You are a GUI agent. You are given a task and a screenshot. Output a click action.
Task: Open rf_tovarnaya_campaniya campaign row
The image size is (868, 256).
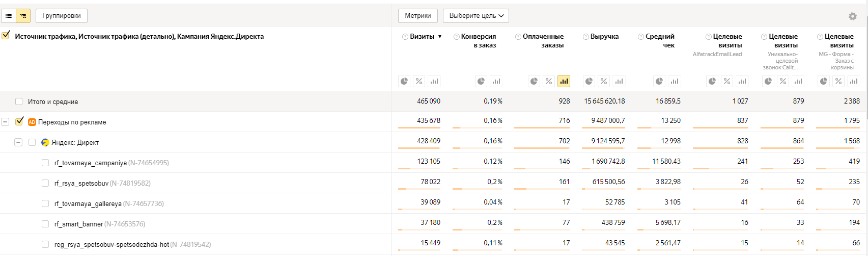click(90, 163)
